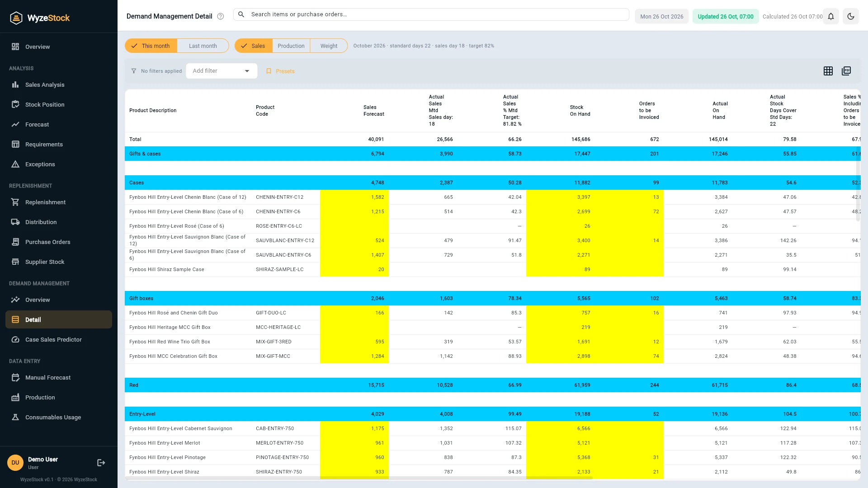Screen dimensions: 868x488
Task: Open the Presets button
Action: tap(280, 71)
